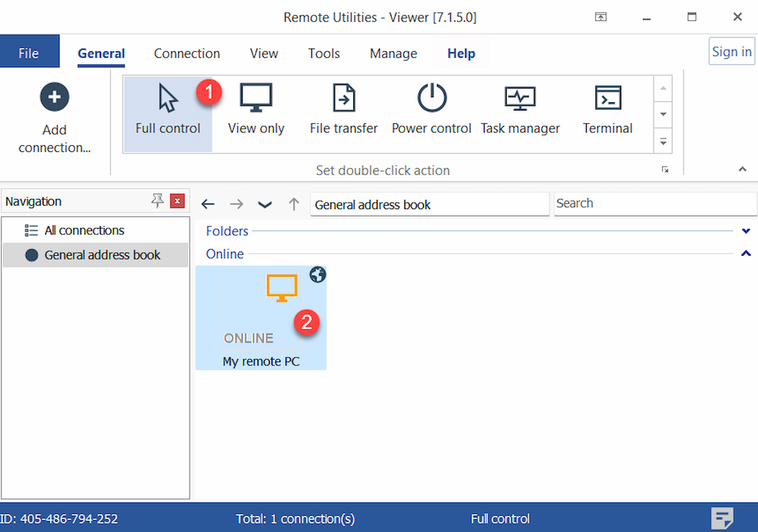Screen dimensions: 758x532
Task: Collapse the ribbon using the chevron
Action: (x=742, y=169)
